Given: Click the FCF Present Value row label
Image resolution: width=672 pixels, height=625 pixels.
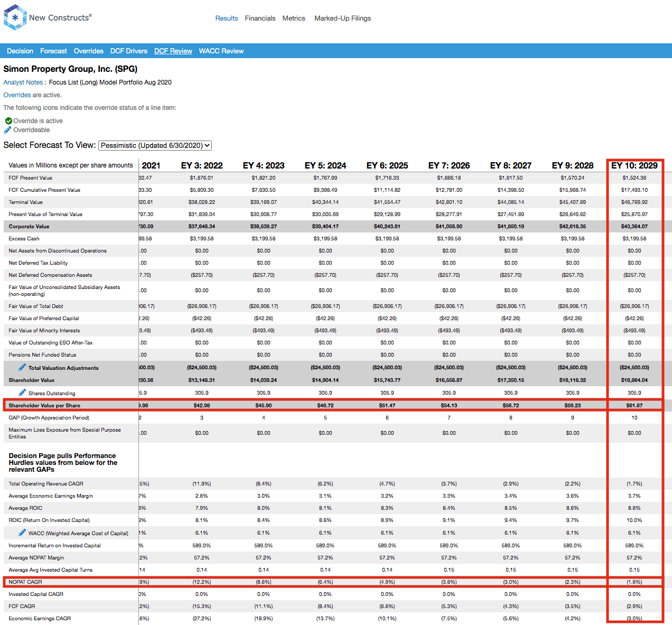Looking at the screenshot, I should coord(31,178).
